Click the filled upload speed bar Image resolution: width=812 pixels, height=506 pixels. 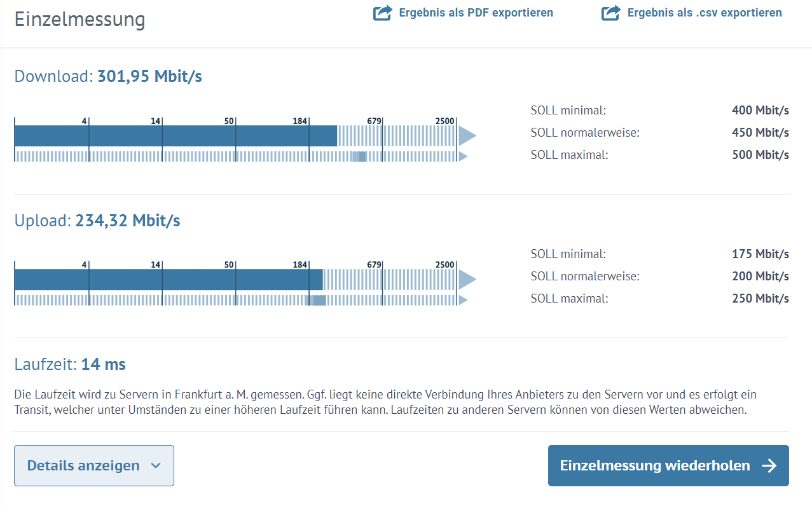169,279
